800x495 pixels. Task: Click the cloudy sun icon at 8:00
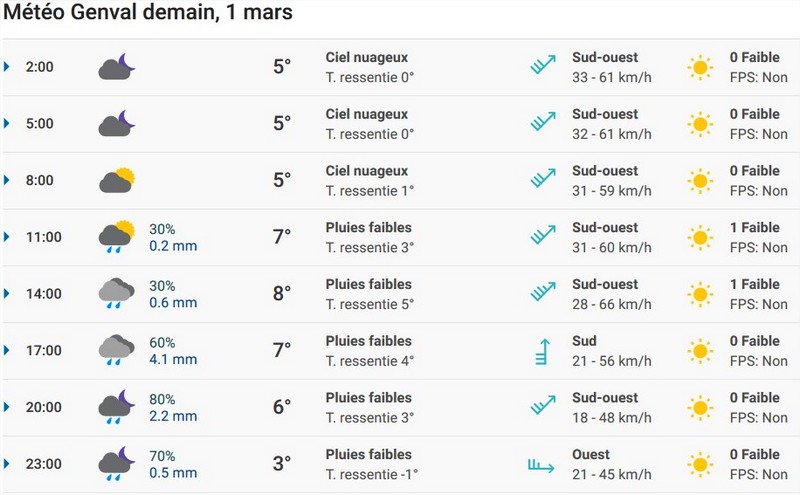click(116, 181)
